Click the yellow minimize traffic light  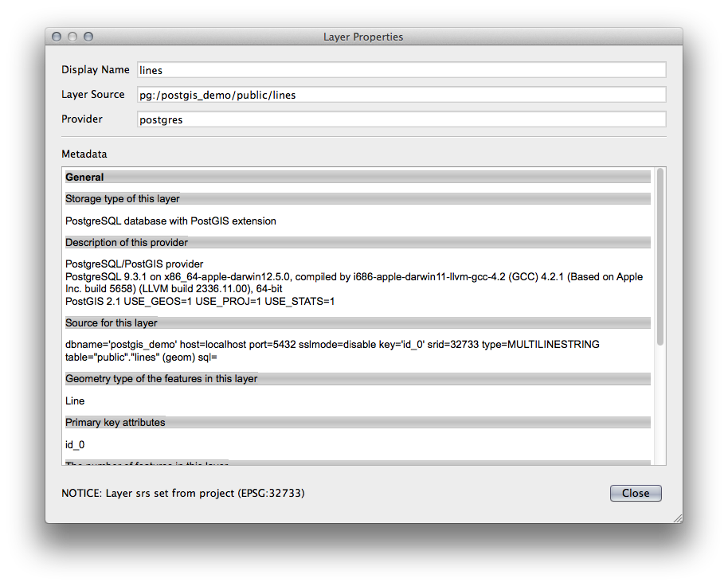(x=72, y=36)
